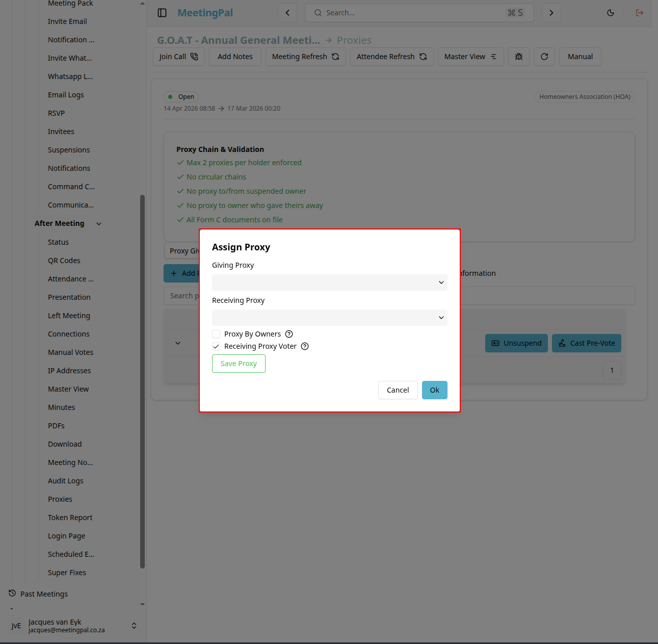
Task: Open Left Meeting in sidebar
Action: pos(69,316)
